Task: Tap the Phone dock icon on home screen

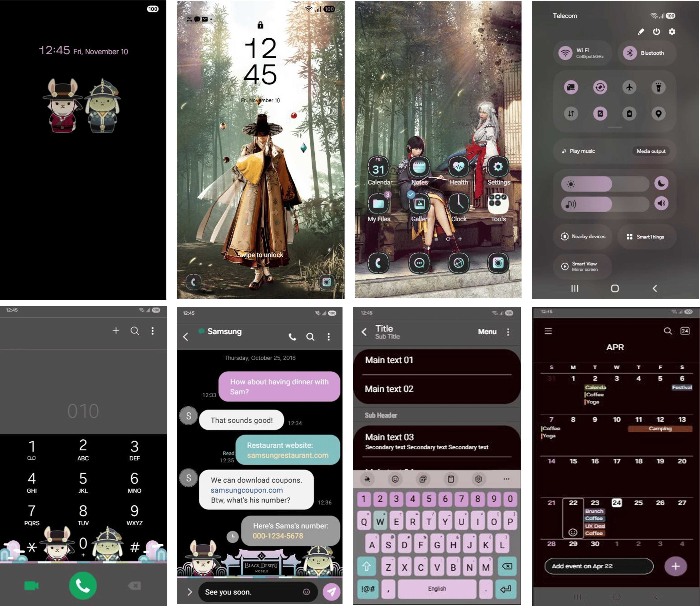Action: tap(378, 263)
